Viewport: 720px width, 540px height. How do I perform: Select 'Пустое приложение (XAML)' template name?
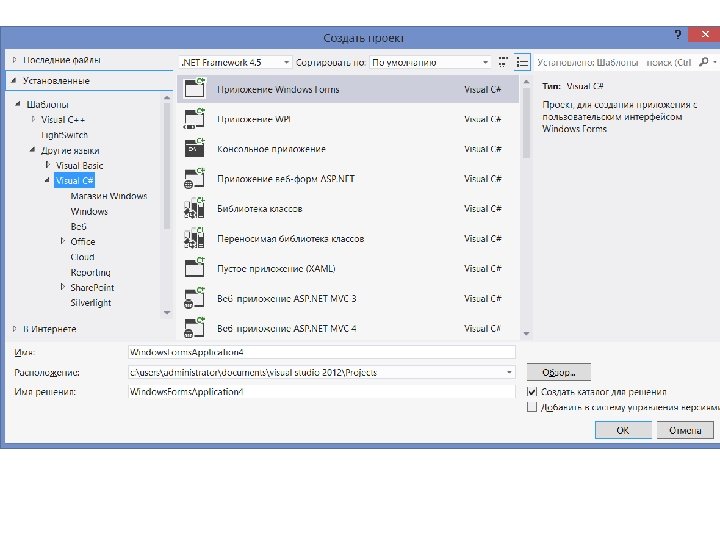276,268
